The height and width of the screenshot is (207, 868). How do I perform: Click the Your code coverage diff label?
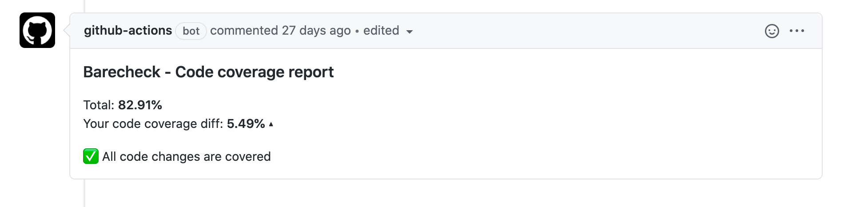(153, 123)
